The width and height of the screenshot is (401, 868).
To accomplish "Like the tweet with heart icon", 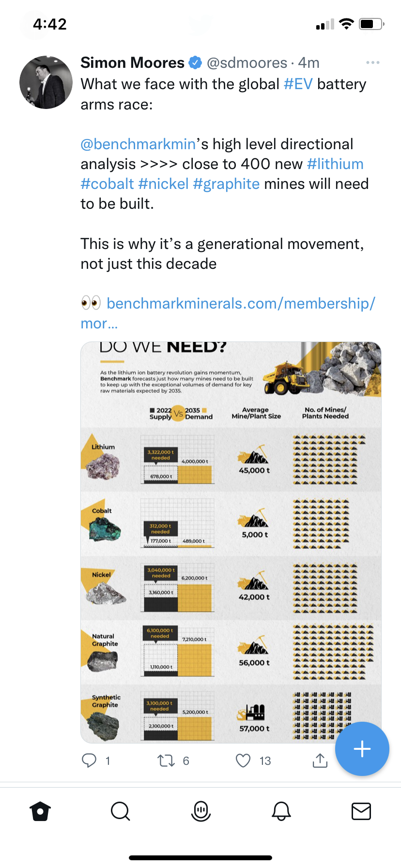I will (243, 760).
